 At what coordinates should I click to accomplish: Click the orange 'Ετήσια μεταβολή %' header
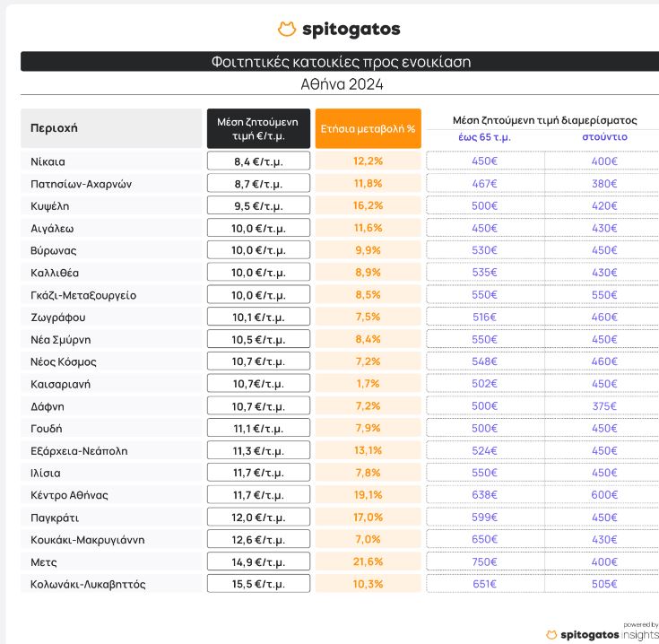click(x=368, y=128)
